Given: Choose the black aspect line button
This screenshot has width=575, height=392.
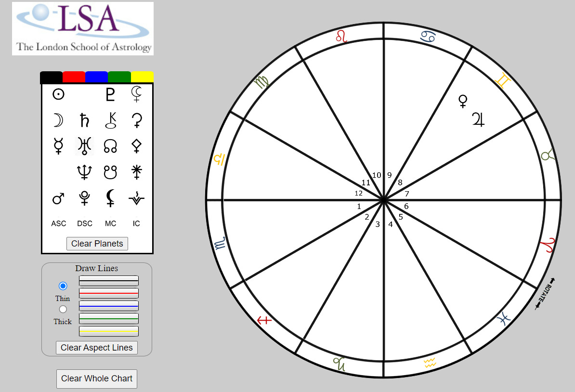Looking at the screenshot, I should (109, 281).
